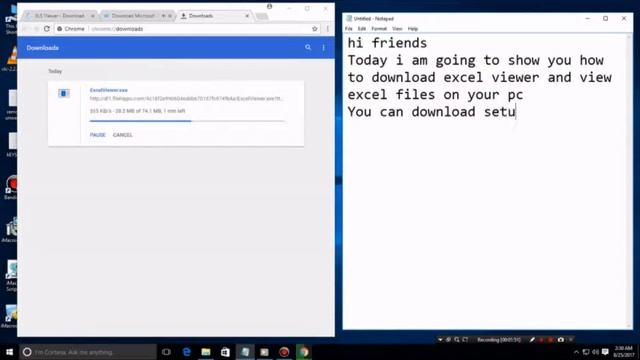Select the VLC desktop icon
Image resolution: width=640 pixels, height=360 pixels.
click(12, 57)
